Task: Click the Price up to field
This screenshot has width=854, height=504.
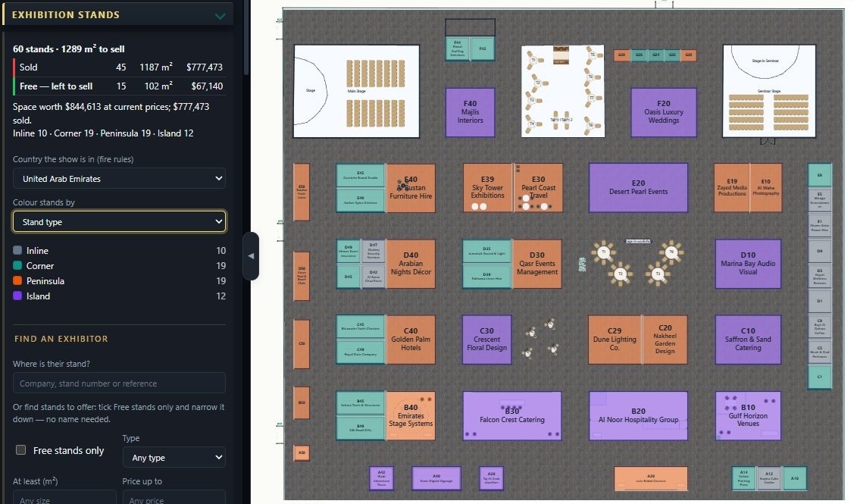Action: tap(174, 497)
